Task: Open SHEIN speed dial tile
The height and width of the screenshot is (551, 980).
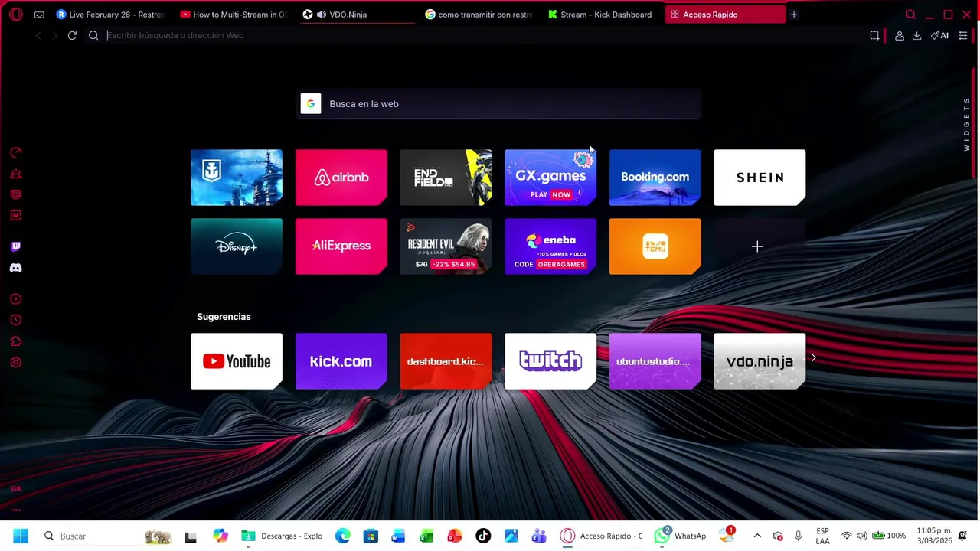Action: [x=759, y=178]
